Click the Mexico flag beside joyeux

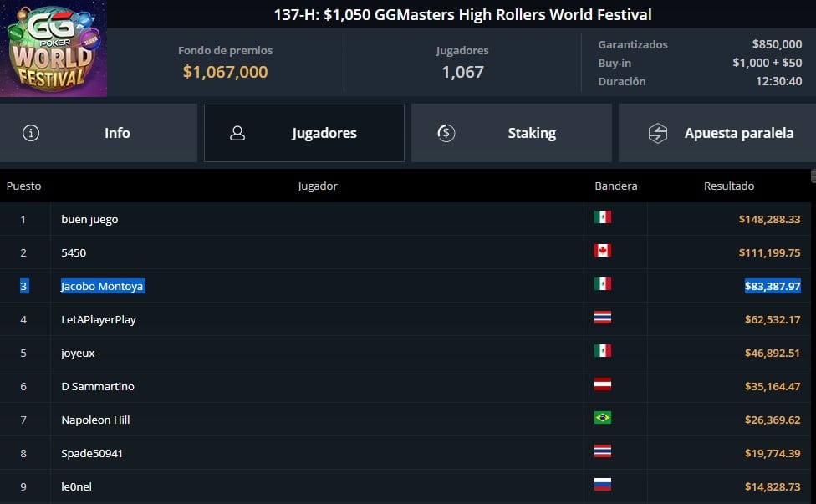[x=603, y=350]
